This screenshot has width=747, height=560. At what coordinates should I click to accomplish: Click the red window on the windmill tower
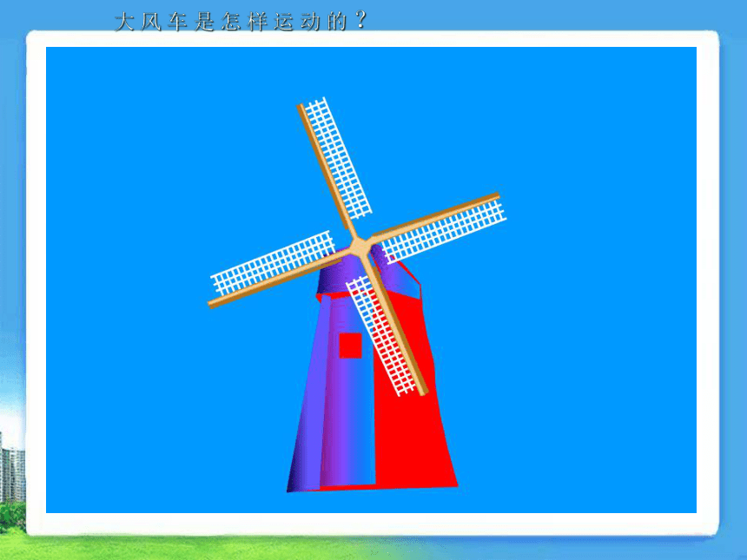pos(350,346)
